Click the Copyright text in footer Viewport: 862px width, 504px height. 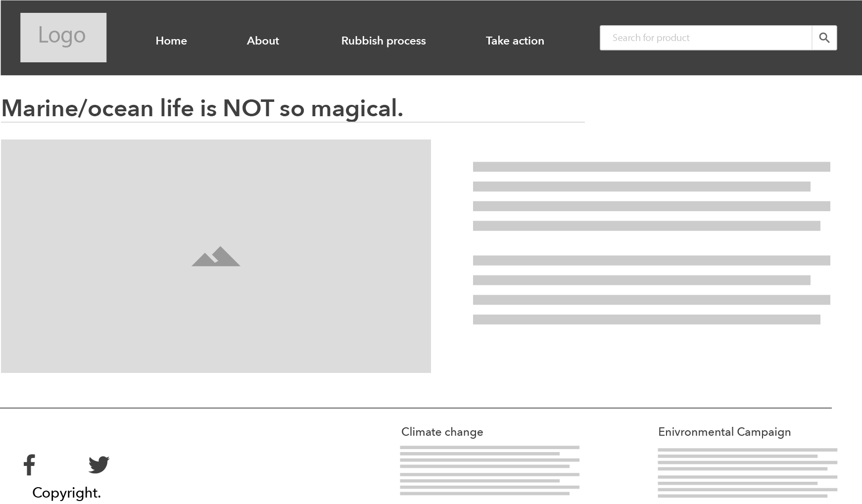click(x=66, y=493)
